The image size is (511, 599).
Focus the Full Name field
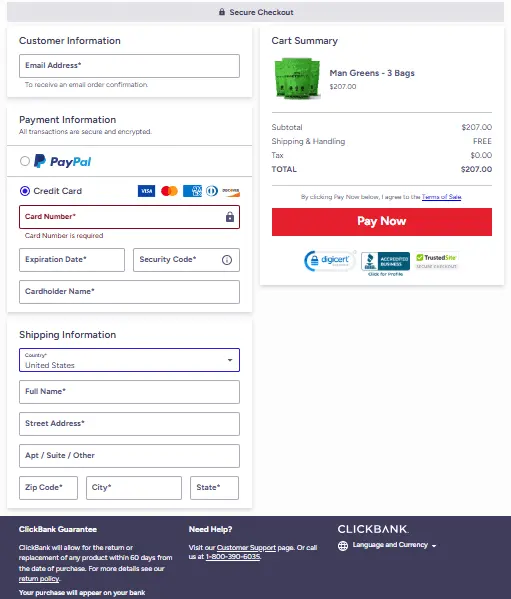(129, 392)
